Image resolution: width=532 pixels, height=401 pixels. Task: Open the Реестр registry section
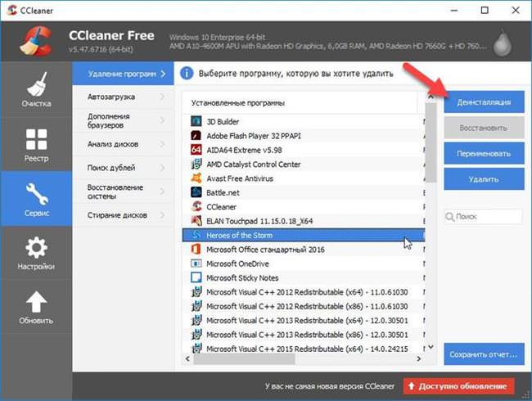pyautogui.click(x=36, y=145)
